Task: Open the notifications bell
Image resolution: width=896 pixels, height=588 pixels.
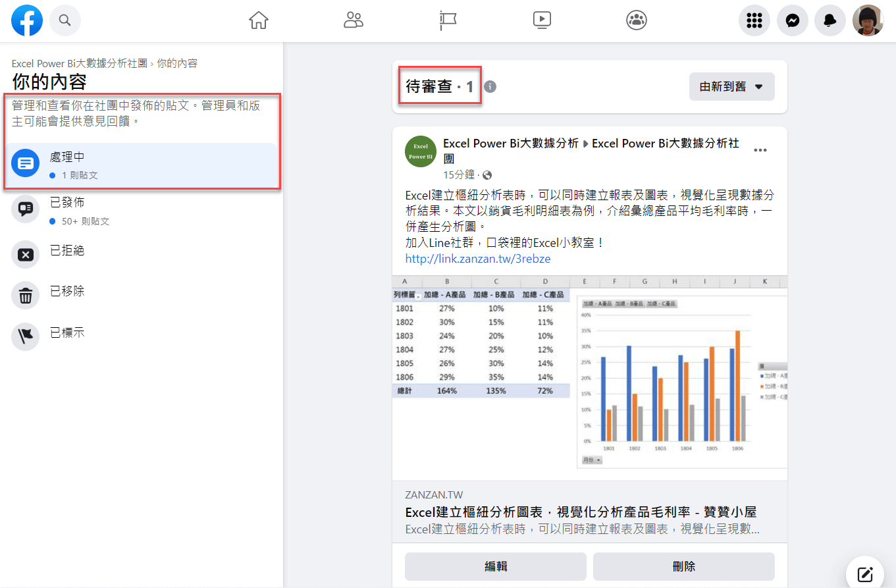Action: point(830,21)
